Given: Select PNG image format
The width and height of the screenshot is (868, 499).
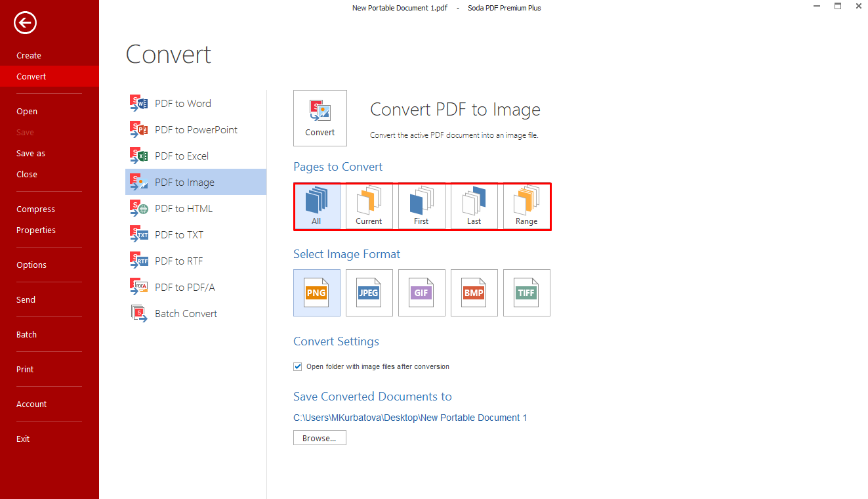Looking at the screenshot, I should click(x=316, y=293).
